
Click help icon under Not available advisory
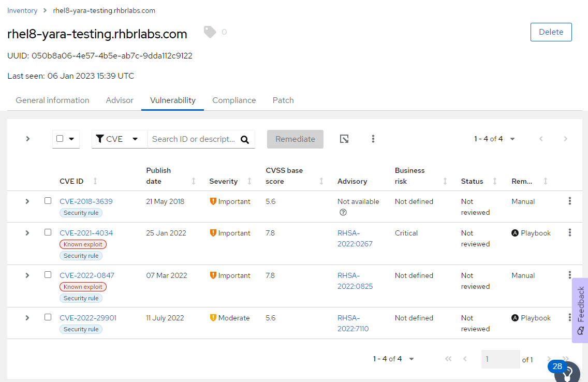tap(343, 212)
